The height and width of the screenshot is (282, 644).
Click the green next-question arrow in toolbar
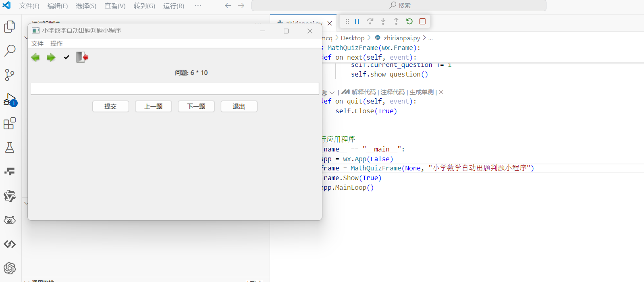click(51, 58)
